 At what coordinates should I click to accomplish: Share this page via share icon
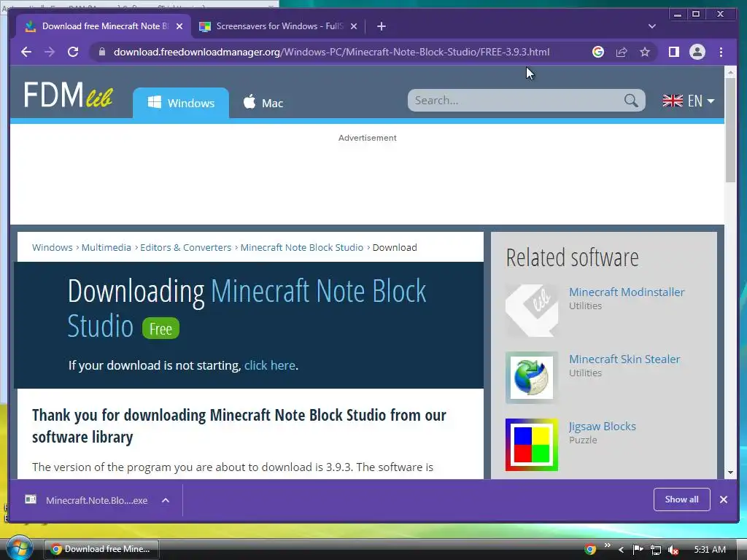pyautogui.click(x=622, y=52)
